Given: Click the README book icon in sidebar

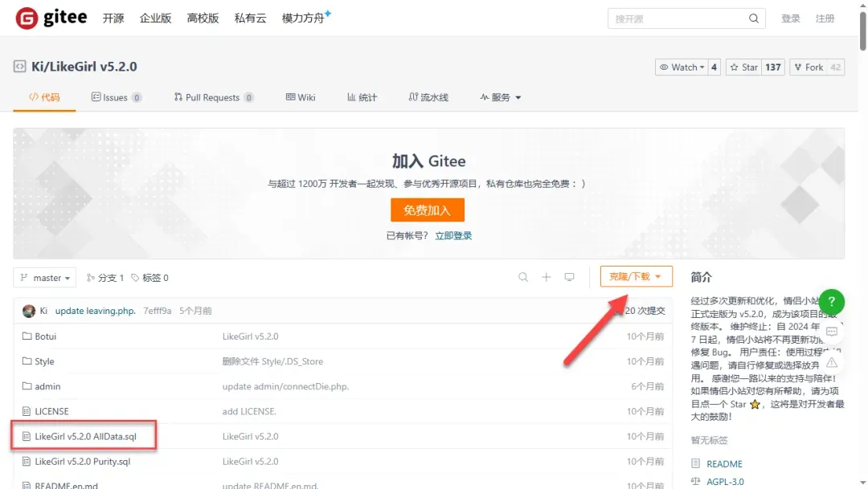Looking at the screenshot, I should [x=696, y=463].
